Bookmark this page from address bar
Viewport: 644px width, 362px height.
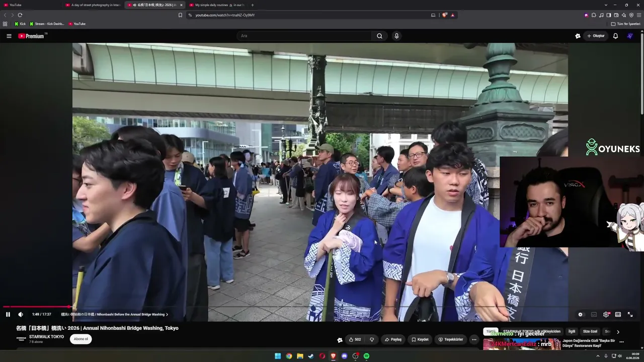[180, 15]
